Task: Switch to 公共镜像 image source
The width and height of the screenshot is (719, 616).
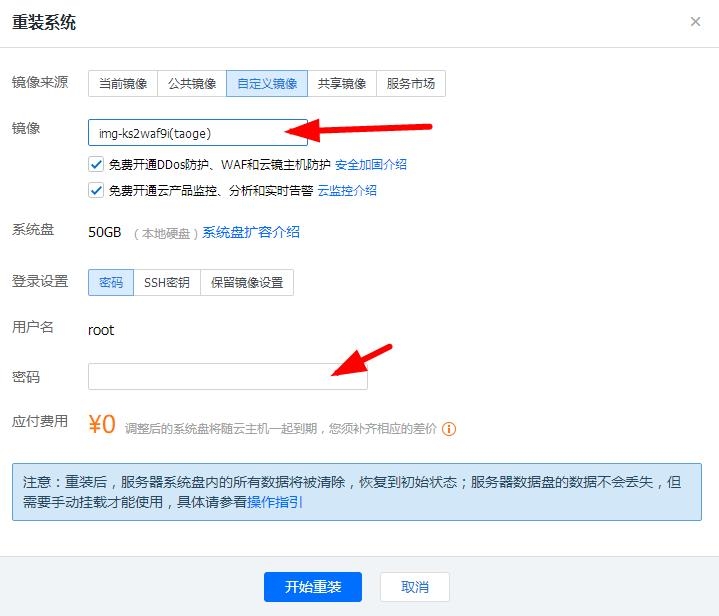Action: (x=192, y=84)
